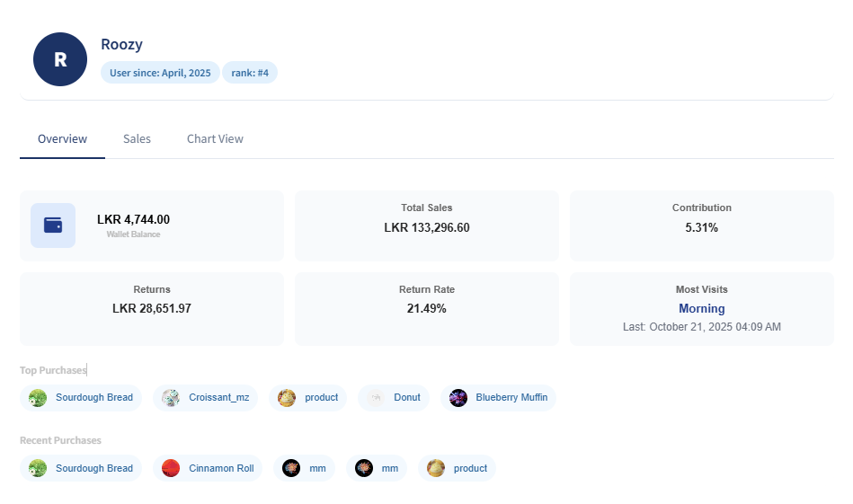Screen dimensions: 853x504
Task: Click the Croissant_mz product thumbnail
Action: 171,398
